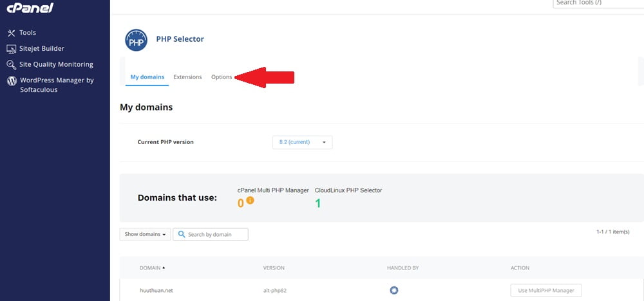Click the VERSION column header
Screen dimensions: 644x301
(x=274, y=268)
